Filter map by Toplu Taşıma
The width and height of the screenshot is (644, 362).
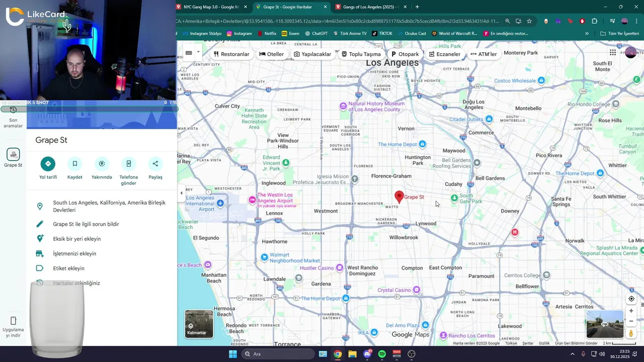pos(361,54)
